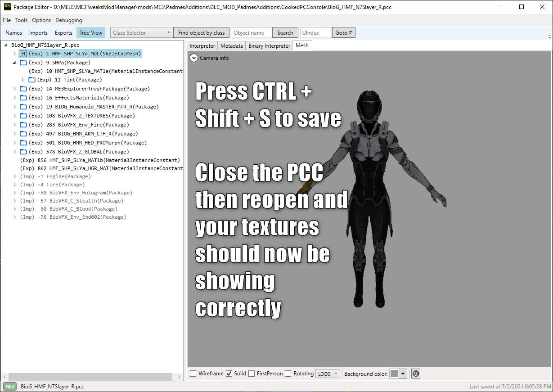This screenshot has height=392, width=553.
Task: Click folder icon of ME3ExplorerTrashPackage
Action: pyautogui.click(x=23, y=89)
